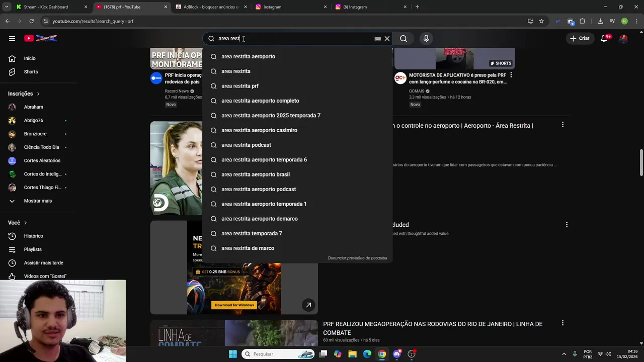
Task: Start voice search with microphone icon
Action: (426, 38)
